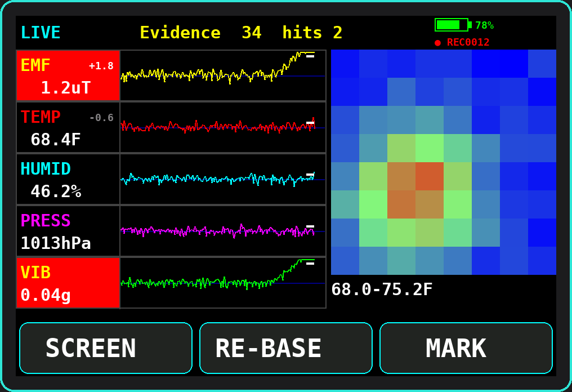Select the EMF sensor tile
This screenshot has height=392, width=572.
click(x=68, y=75)
